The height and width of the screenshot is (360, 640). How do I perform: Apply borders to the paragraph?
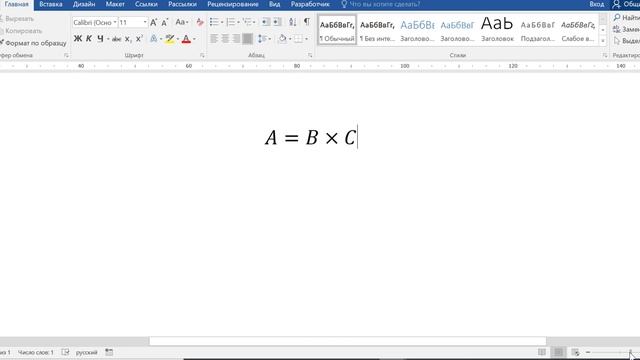click(299, 39)
